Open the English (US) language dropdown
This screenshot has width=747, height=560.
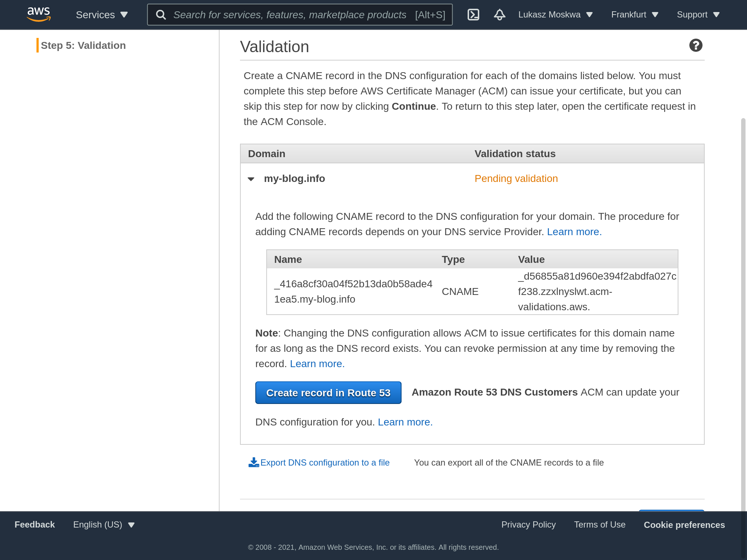tap(104, 525)
